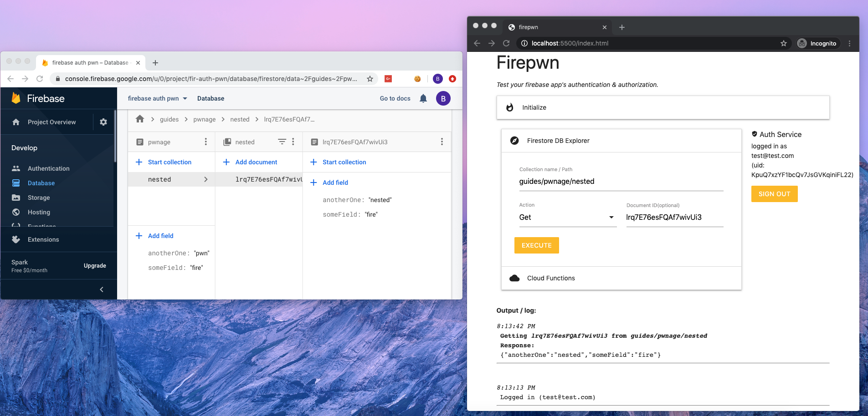Click the SIGN OUT button

point(775,194)
